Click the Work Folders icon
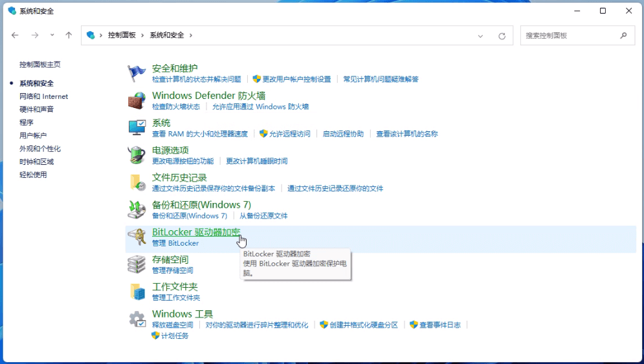Screen dimensions: 644x364 click(x=137, y=292)
